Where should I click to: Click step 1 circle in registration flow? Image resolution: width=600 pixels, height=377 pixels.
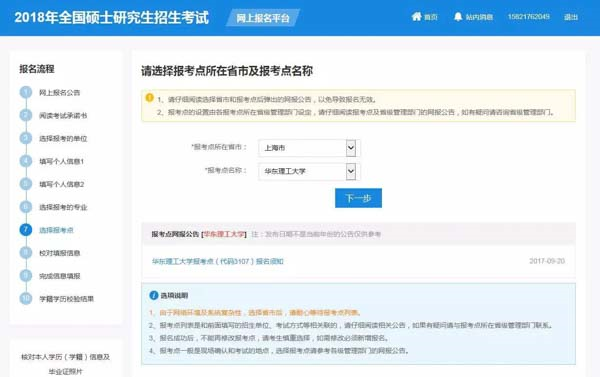coord(26,92)
